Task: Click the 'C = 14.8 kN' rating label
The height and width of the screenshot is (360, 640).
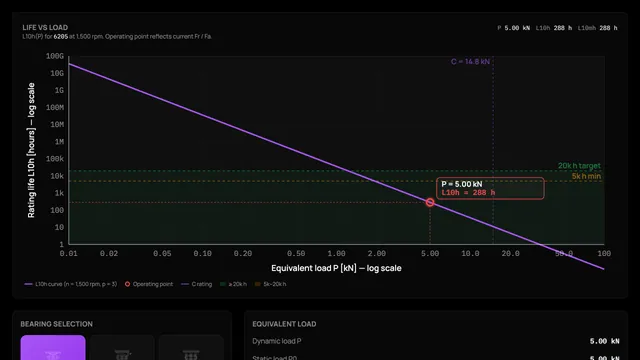Action: (470, 62)
